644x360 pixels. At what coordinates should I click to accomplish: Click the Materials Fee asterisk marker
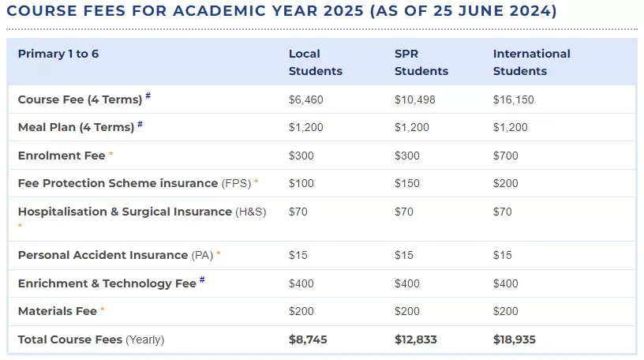pos(103,309)
